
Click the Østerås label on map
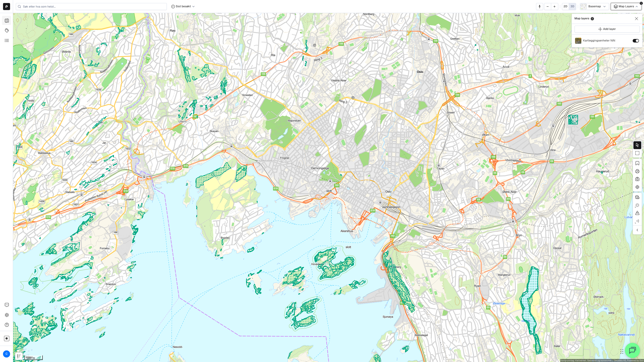click(66, 52)
